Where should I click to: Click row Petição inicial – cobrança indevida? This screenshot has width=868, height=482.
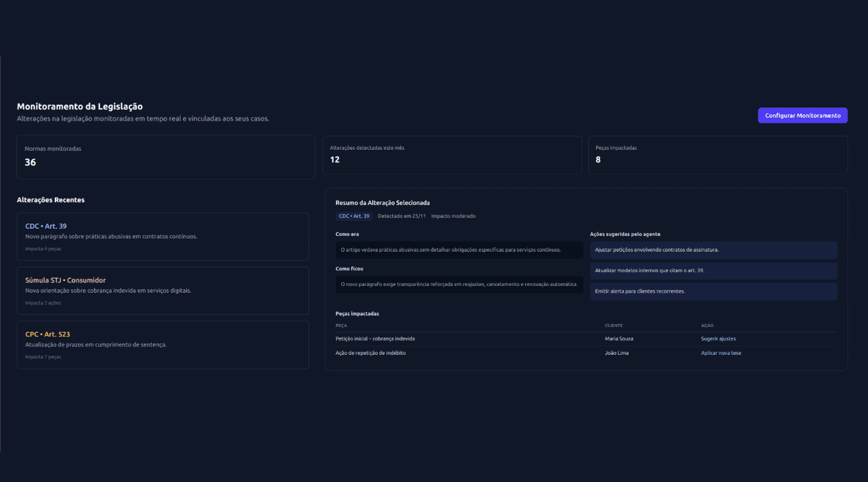[x=586, y=338]
